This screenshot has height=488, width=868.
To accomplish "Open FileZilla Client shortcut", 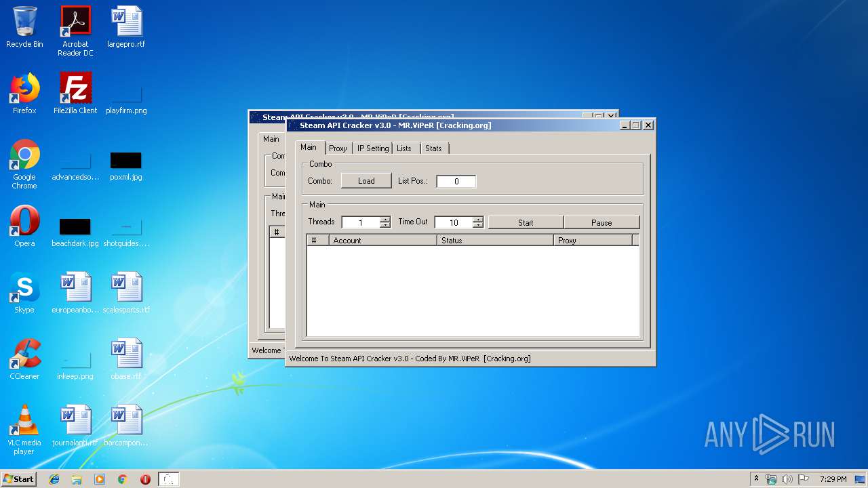I will (x=75, y=94).
